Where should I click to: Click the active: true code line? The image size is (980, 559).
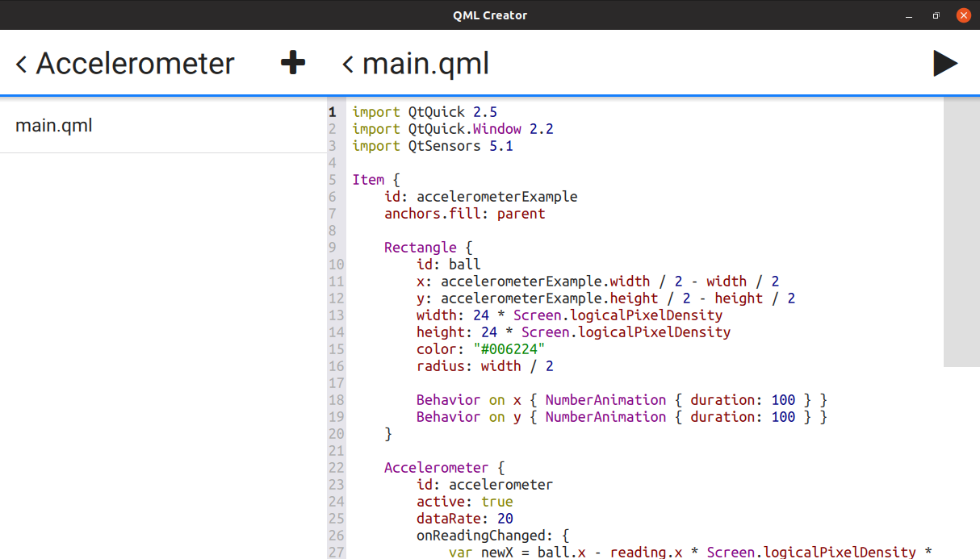coord(464,502)
